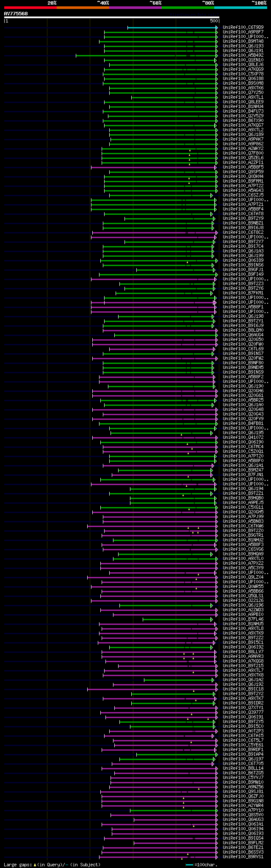The height and width of the screenshot is (868, 271).
Task: Select the UniRef100_B9I7C4 label
Action: (x=243, y=247)
